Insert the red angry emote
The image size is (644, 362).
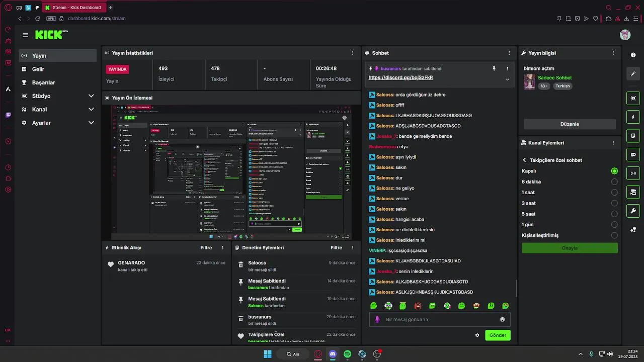418,306
